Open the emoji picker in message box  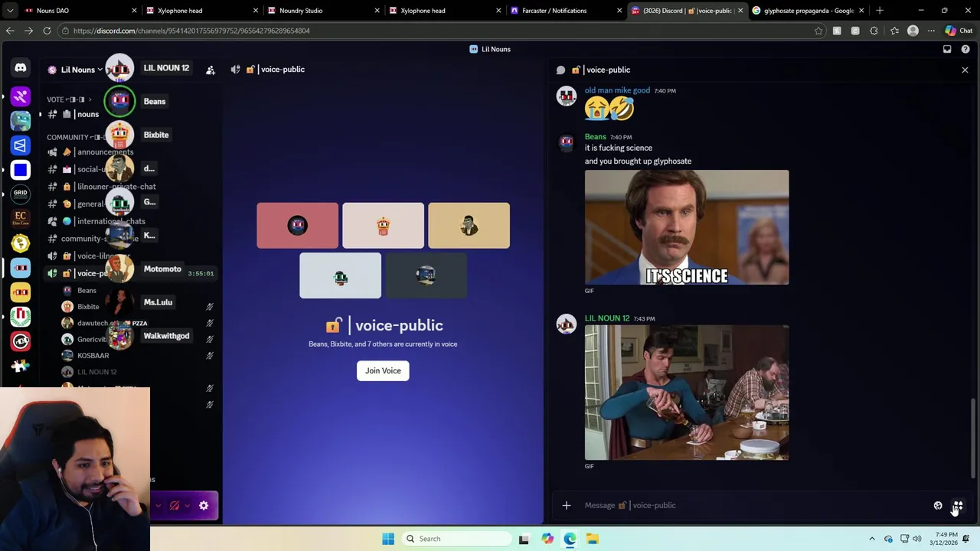click(938, 505)
